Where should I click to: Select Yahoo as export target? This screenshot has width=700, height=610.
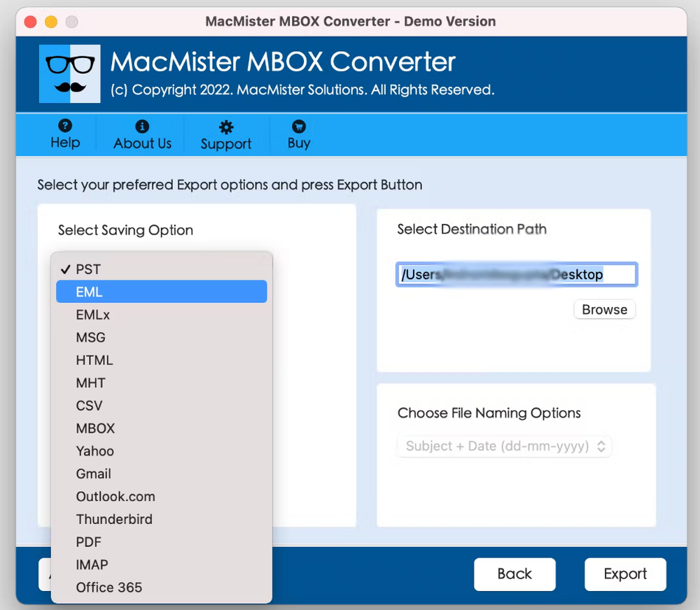click(162, 451)
